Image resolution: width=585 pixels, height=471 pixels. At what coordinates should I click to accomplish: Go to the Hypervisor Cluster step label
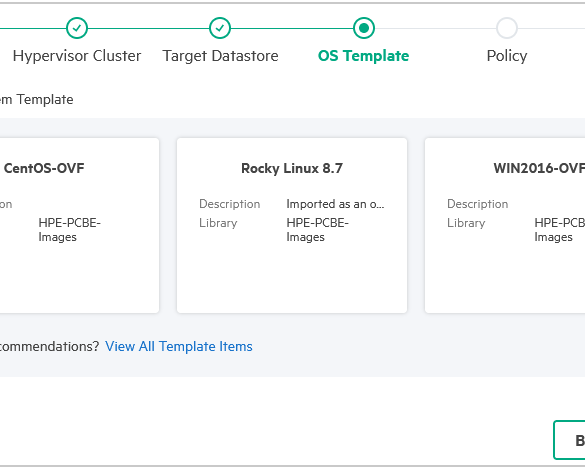coord(77,56)
